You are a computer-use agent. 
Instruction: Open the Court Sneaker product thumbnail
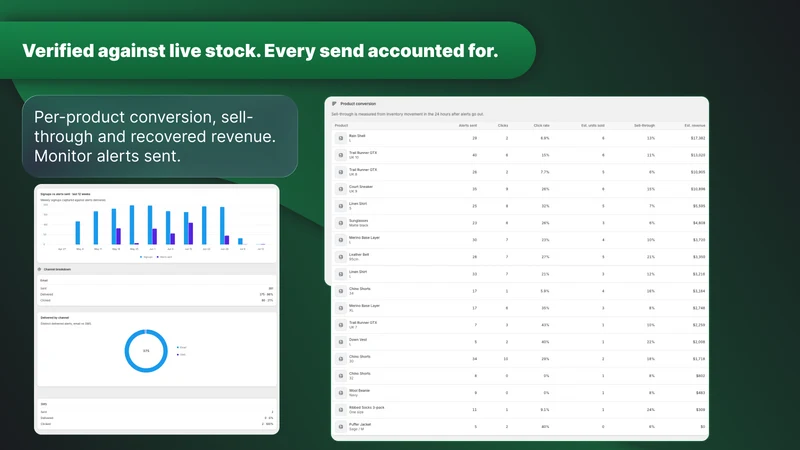tap(341, 189)
